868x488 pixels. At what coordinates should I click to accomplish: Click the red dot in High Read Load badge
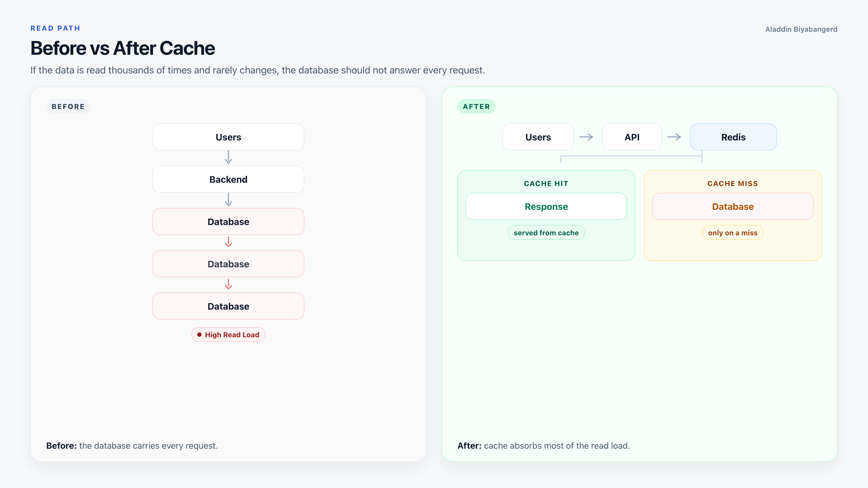pyautogui.click(x=199, y=335)
